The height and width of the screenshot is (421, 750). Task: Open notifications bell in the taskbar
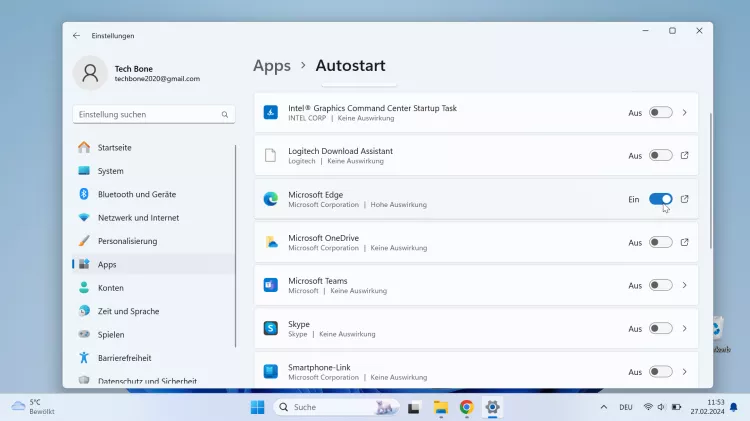(x=734, y=407)
